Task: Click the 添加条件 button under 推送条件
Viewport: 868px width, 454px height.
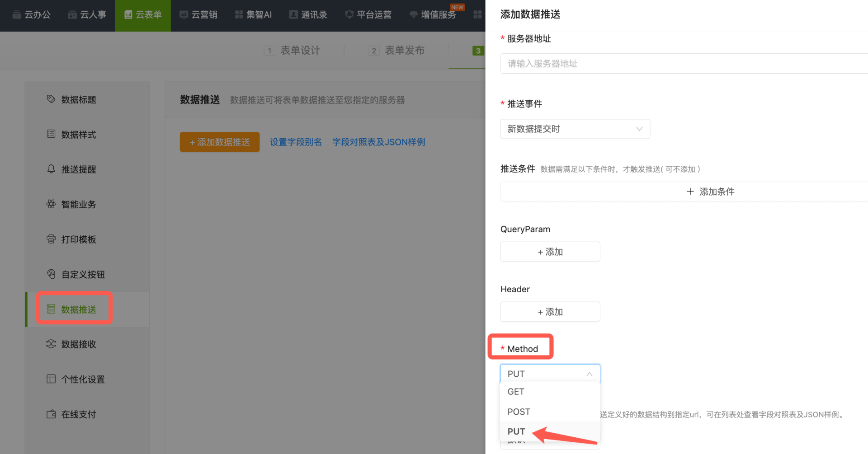Action: click(x=710, y=192)
